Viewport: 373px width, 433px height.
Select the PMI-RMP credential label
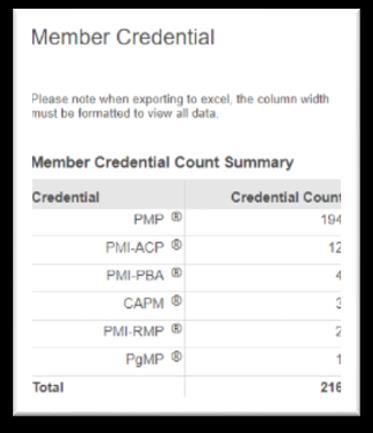coord(134,332)
